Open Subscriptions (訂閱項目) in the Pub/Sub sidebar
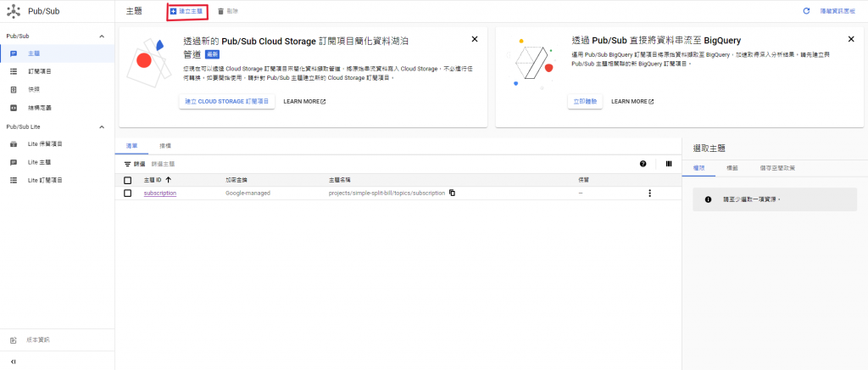This screenshot has height=370, width=868. [x=57, y=72]
